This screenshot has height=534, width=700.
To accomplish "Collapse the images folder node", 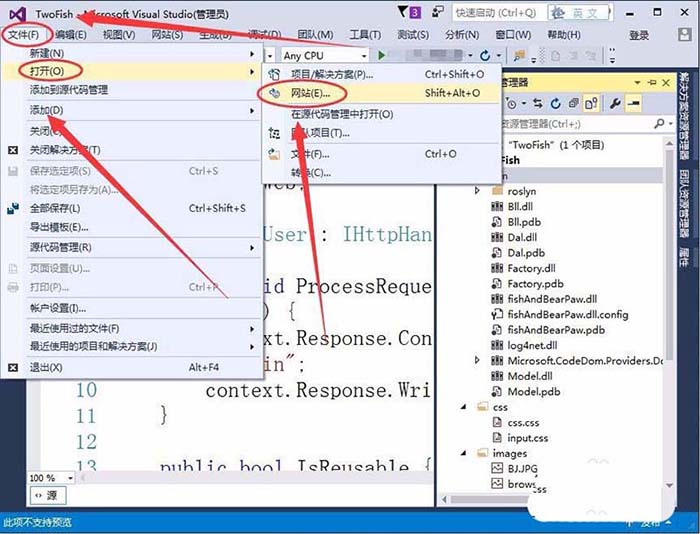I will tap(464, 453).
